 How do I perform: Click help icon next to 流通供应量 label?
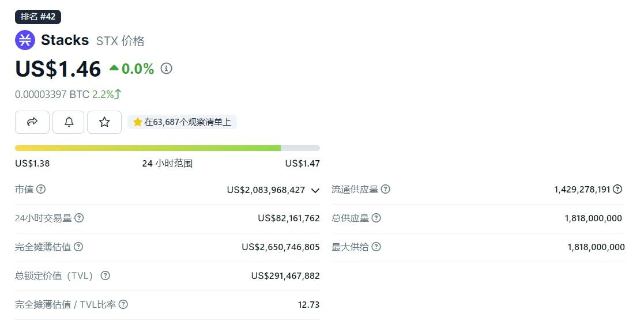[386, 189]
